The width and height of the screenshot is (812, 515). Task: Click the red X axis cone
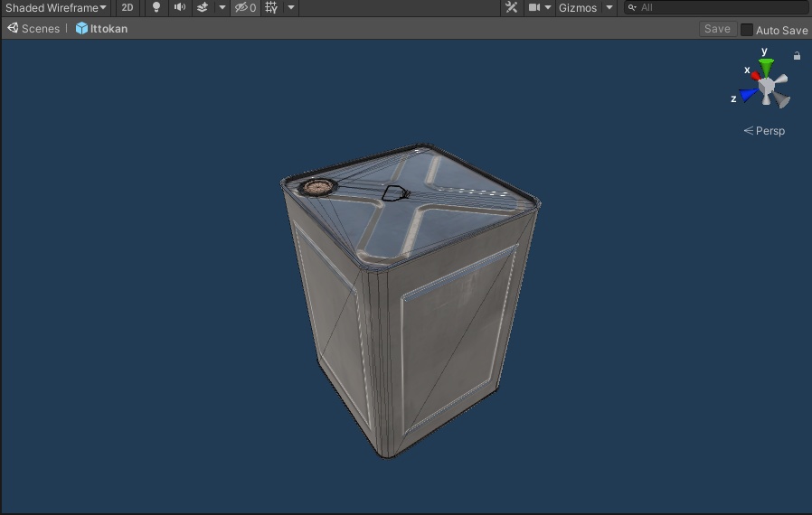coord(756,76)
